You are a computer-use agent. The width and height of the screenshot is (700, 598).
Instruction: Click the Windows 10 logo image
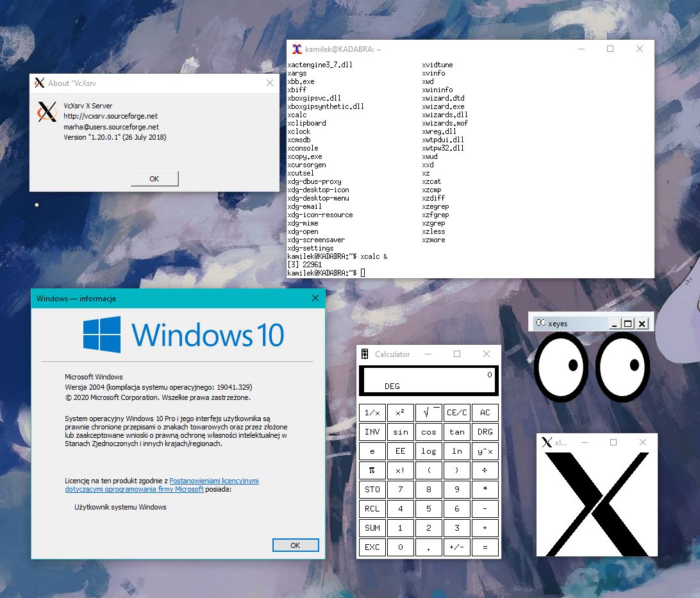183,335
